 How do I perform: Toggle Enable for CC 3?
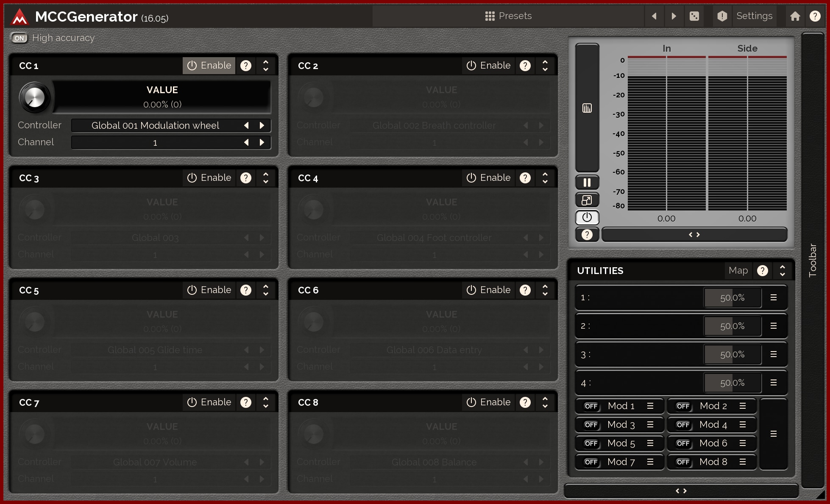[x=209, y=178]
